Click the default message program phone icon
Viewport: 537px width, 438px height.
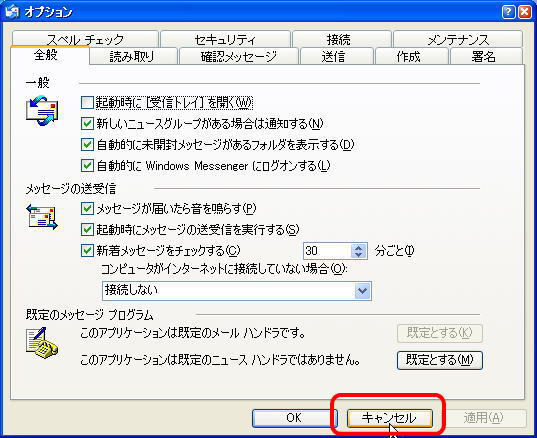42,343
